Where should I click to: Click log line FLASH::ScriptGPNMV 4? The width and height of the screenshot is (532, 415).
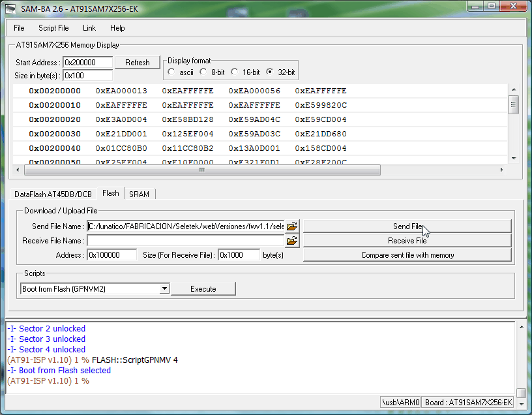tap(93, 360)
